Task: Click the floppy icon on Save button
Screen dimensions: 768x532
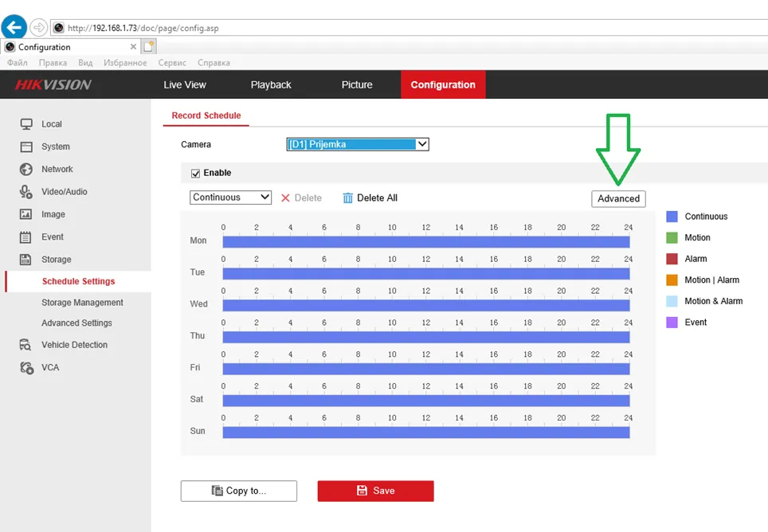Action: (362, 491)
